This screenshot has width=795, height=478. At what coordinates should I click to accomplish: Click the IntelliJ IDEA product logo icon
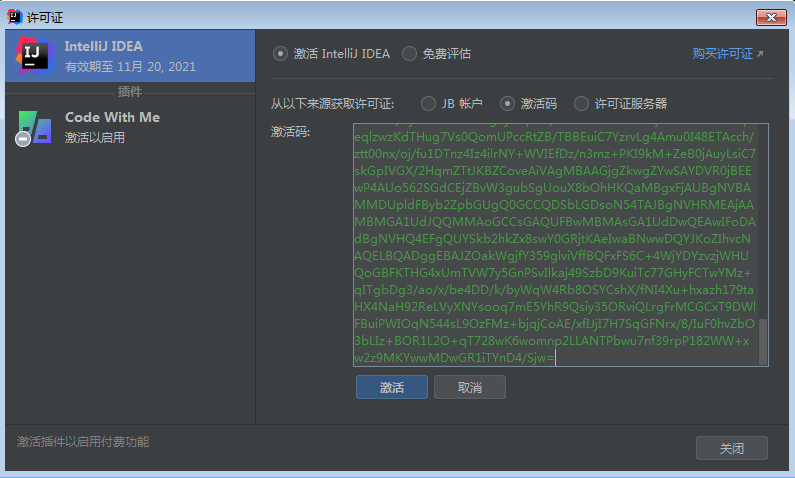pos(34,56)
